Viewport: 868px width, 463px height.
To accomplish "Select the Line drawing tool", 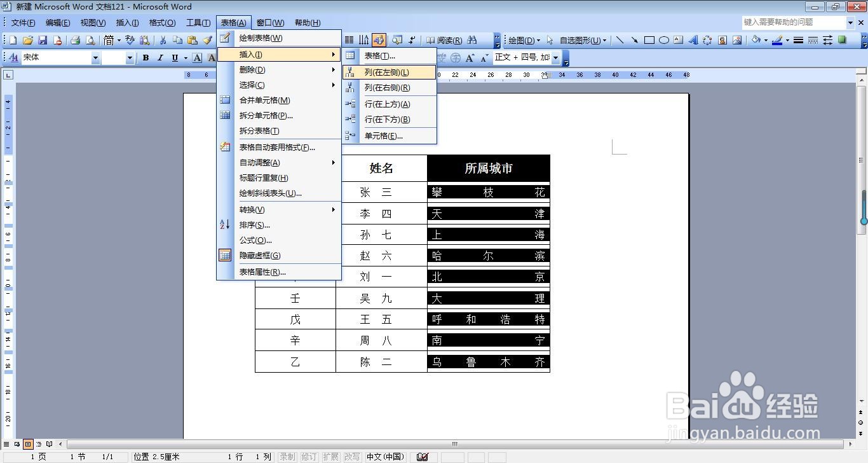I will (x=620, y=40).
